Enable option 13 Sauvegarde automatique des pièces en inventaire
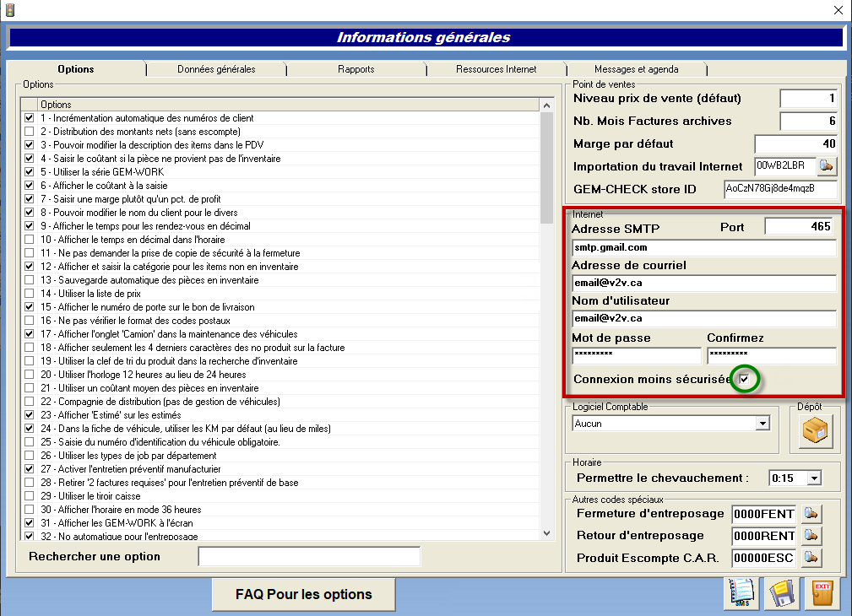Viewport: 852px width, 616px height. pos(30,280)
